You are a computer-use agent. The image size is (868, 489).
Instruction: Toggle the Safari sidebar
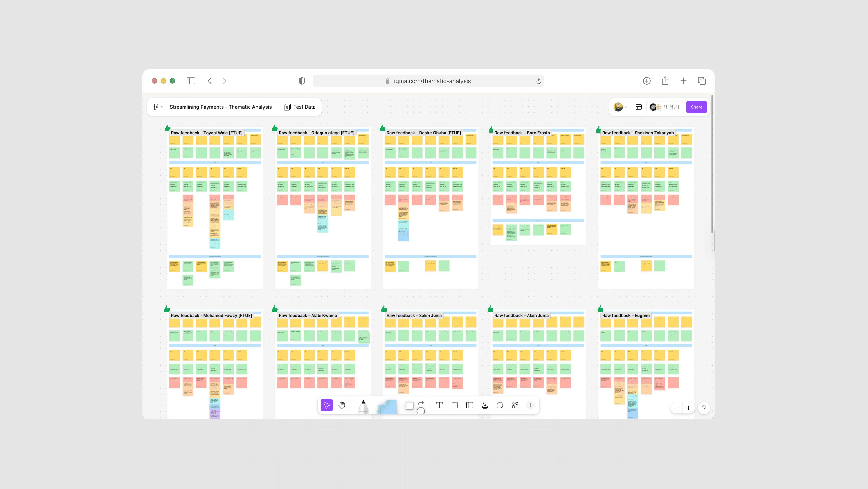pyautogui.click(x=191, y=81)
